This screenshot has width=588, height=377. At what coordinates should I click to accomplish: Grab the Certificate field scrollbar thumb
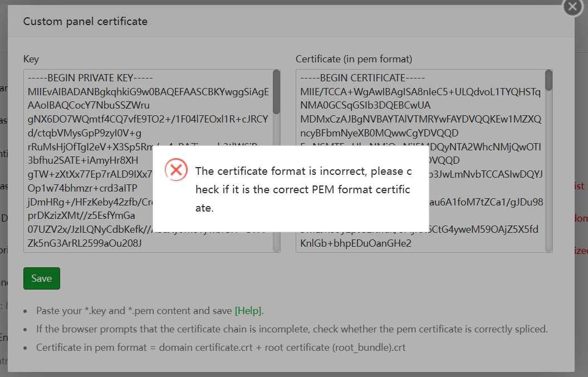click(x=548, y=80)
